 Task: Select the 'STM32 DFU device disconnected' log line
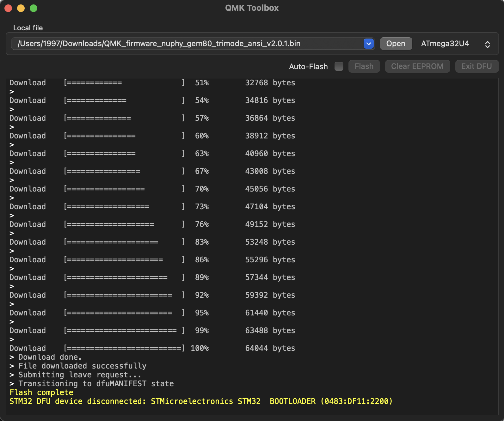pos(201,401)
